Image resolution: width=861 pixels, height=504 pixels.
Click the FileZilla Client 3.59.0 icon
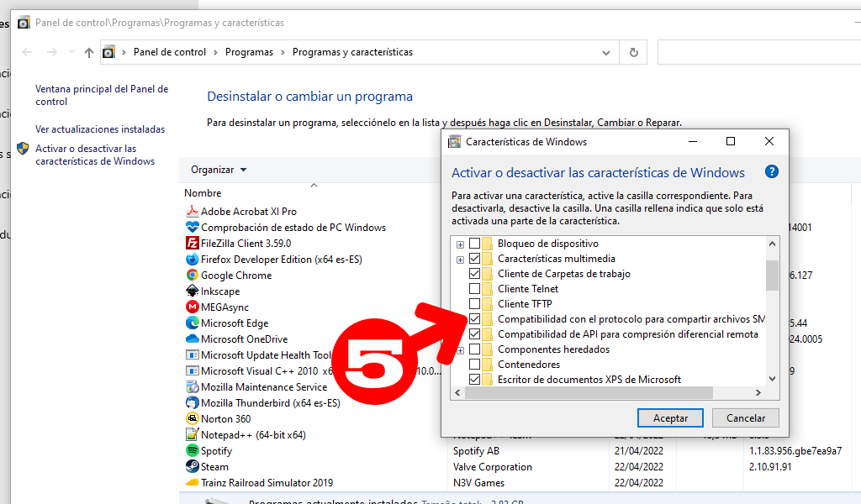tap(192, 243)
